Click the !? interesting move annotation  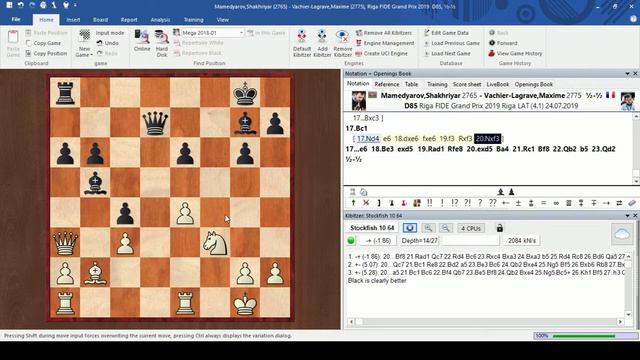click(455, 203)
